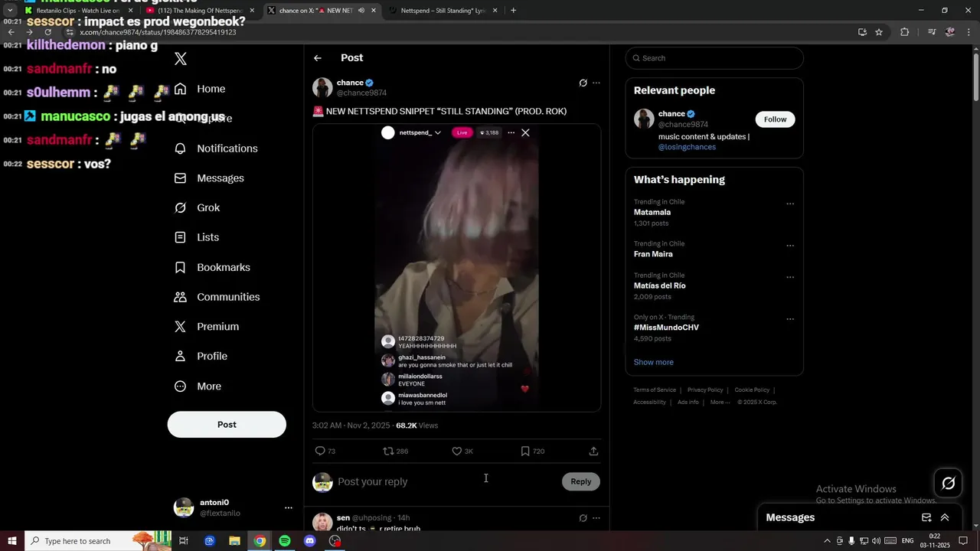The image size is (980, 551).
Task: Click the Windows taskbar search box
Action: tap(100, 541)
